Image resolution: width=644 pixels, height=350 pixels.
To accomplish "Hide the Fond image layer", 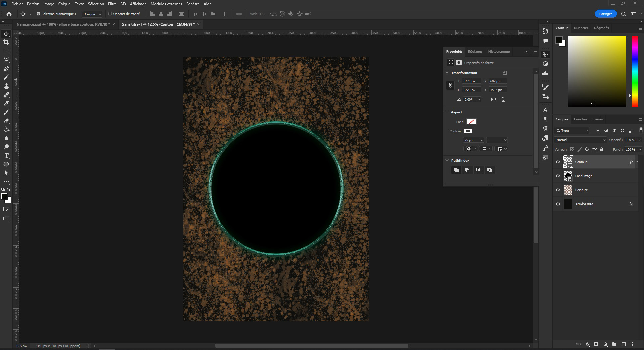I will tap(558, 176).
